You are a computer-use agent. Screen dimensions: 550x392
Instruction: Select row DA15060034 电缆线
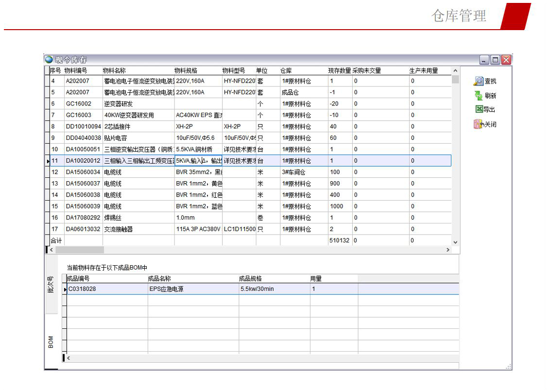click(x=83, y=172)
